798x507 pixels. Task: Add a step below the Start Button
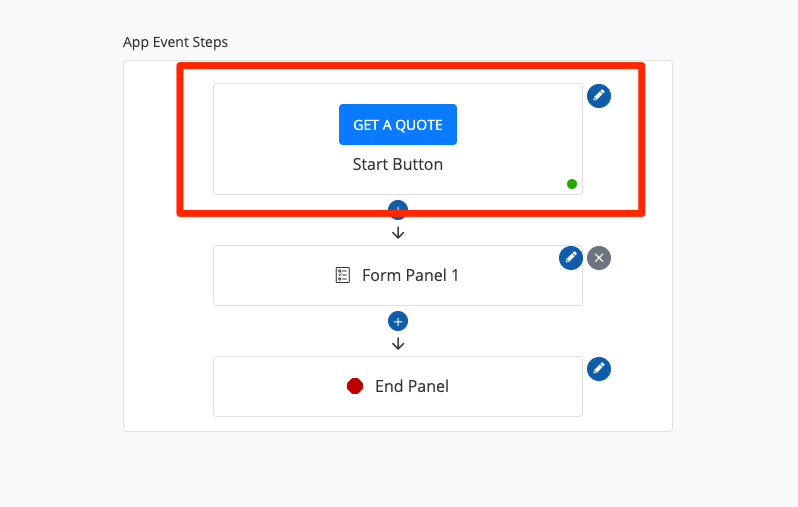[398, 207]
